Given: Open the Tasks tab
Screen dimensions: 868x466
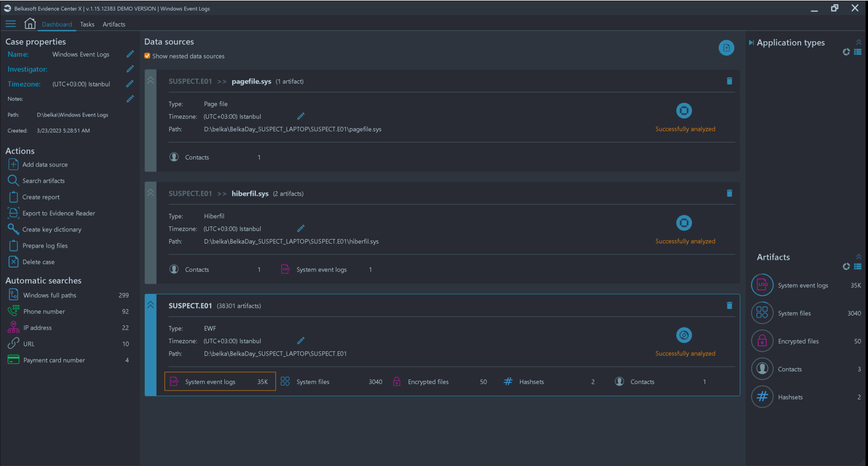Looking at the screenshot, I should pyautogui.click(x=87, y=24).
